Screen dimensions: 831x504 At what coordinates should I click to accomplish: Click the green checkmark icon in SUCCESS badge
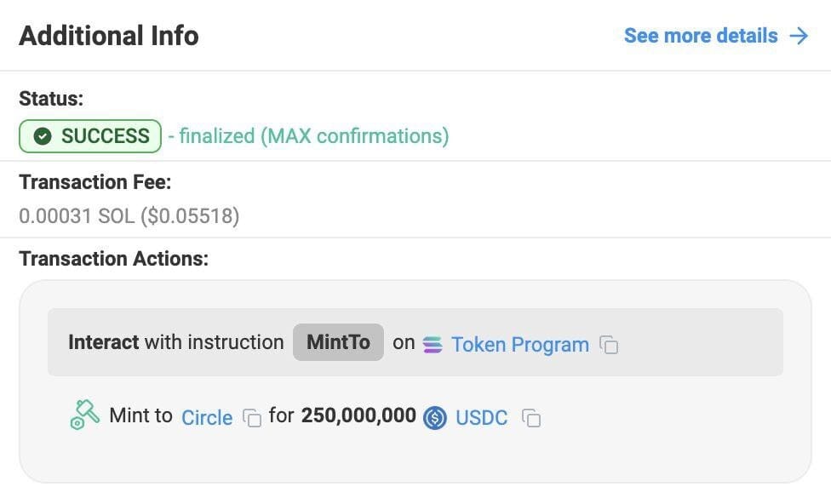coord(43,136)
